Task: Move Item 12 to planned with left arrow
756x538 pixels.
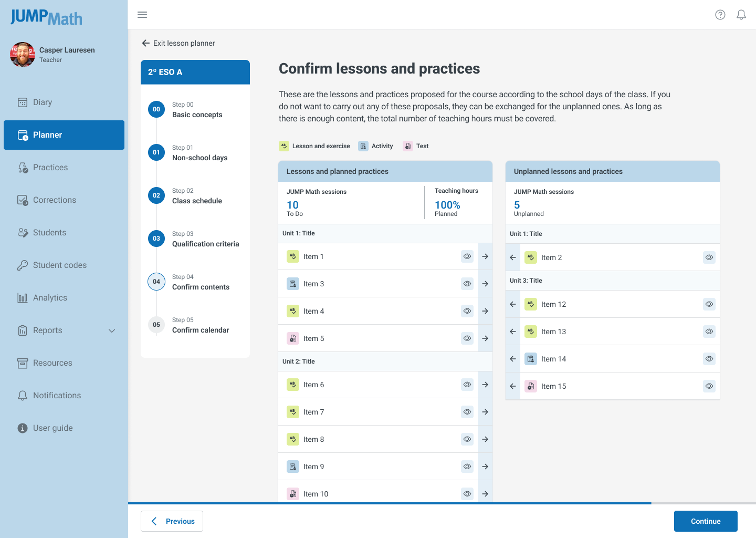Action: click(513, 304)
